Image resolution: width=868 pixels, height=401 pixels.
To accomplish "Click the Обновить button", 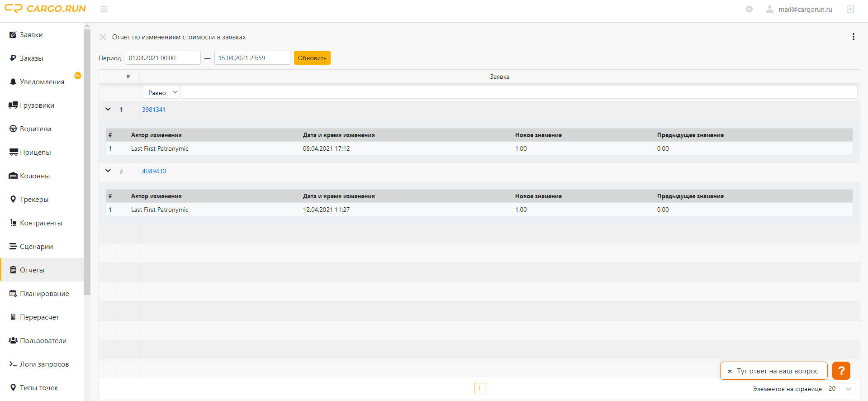I will (312, 58).
